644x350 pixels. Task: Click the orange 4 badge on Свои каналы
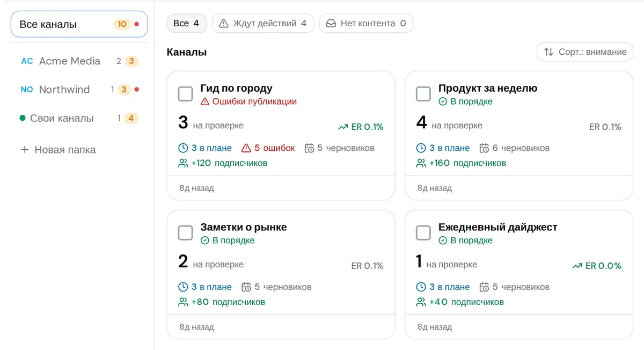pyautogui.click(x=131, y=118)
